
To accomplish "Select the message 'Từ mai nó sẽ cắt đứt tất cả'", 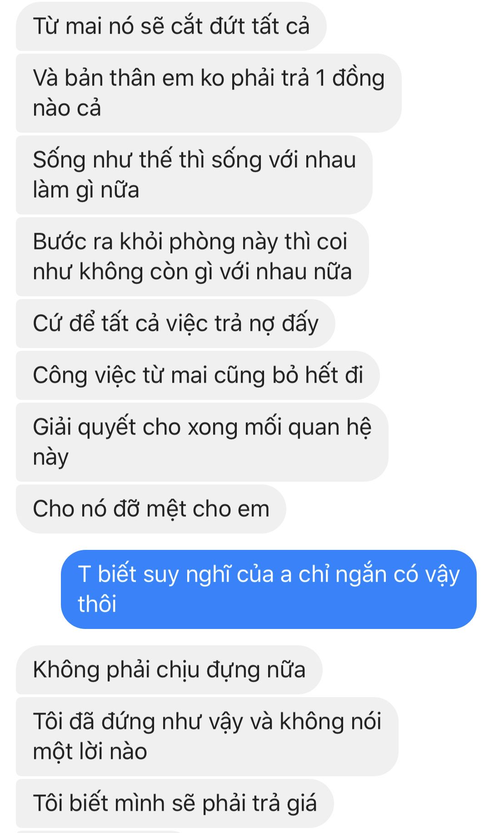I will click(x=171, y=26).
